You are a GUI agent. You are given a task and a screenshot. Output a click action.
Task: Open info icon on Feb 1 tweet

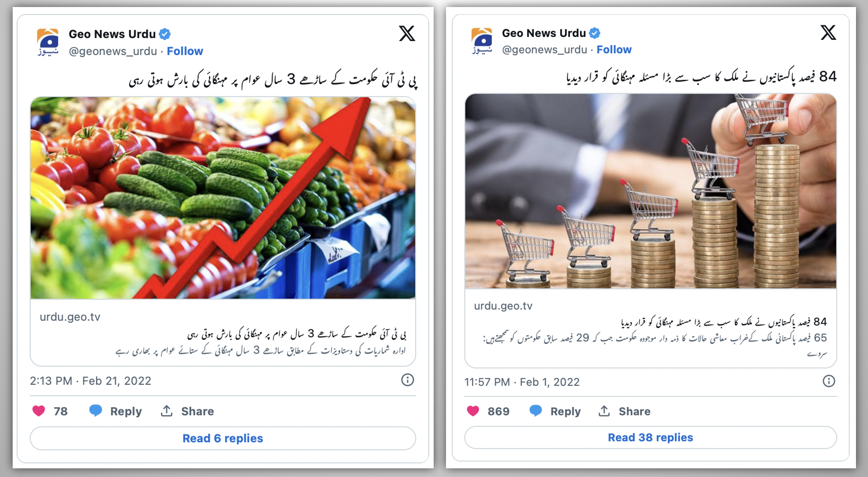point(829,381)
